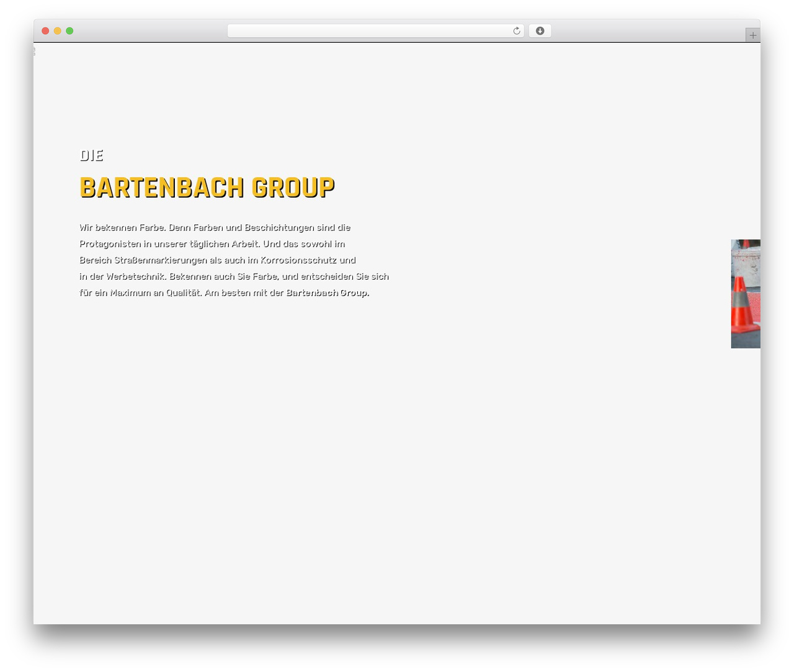The height and width of the screenshot is (672, 794).
Task: Click the yellow BARTENBACH GROUP heading
Action: tap(207, 188)
